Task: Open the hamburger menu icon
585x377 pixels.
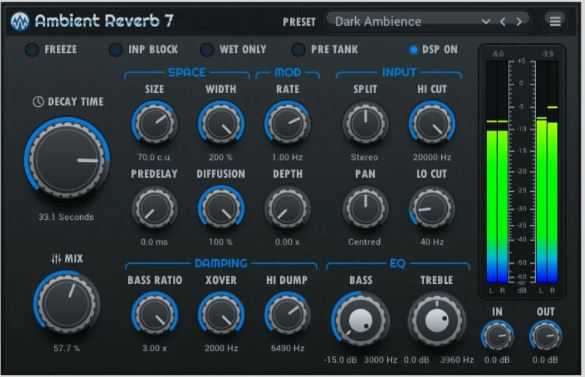Action: tap(555, 21)
